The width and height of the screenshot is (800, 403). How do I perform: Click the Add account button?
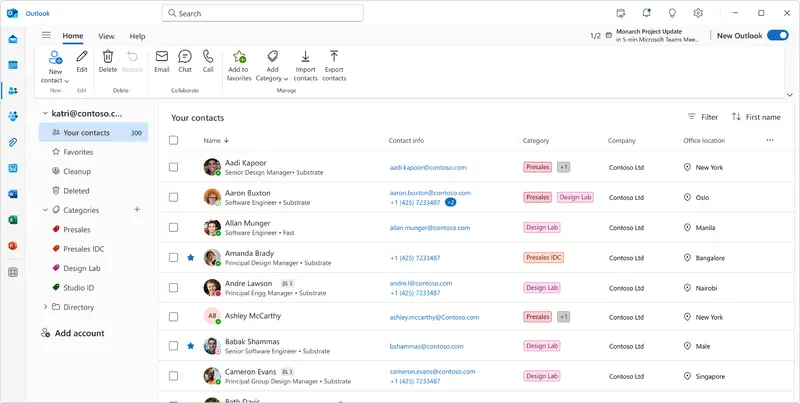pyautogui.click(x=79, y=333)
